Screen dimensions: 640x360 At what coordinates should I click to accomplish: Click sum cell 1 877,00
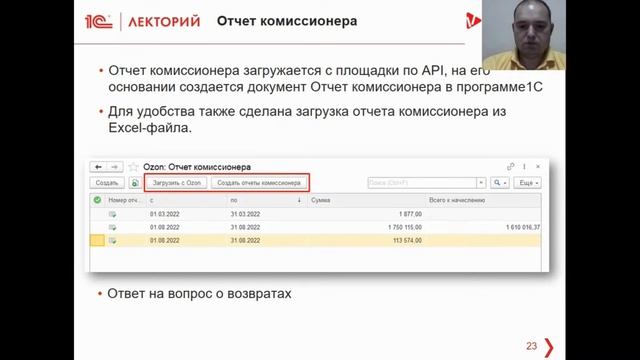[x=410, y=214]
